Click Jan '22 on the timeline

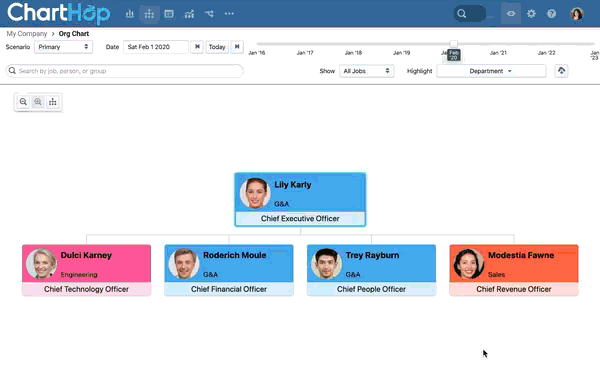(x=546, y=53)
